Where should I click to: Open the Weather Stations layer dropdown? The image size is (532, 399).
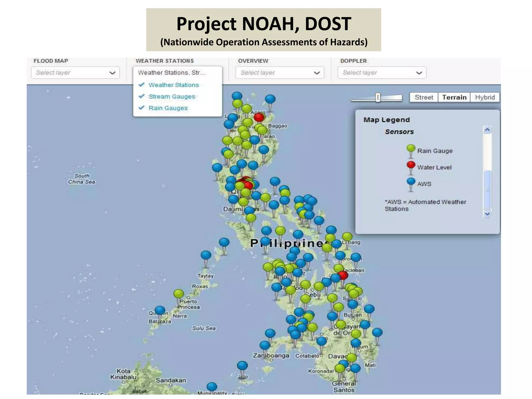pos(178,73)
